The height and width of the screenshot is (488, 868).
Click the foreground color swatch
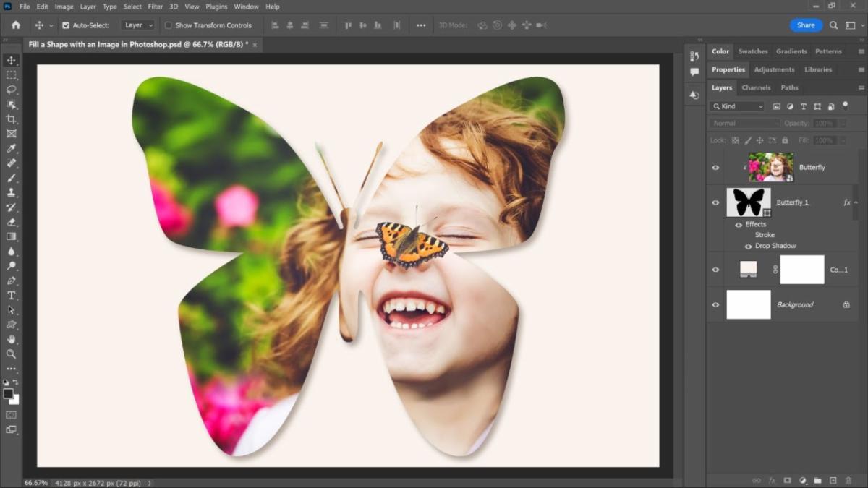pyautogui.click(x=8, y=394)
